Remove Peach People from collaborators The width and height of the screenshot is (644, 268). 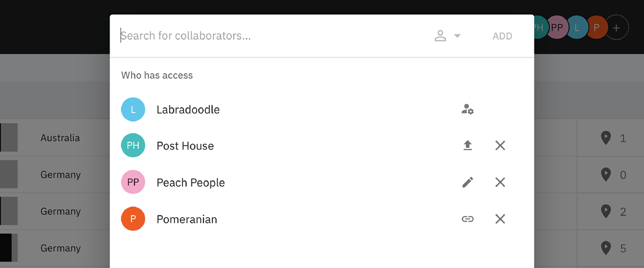(500, 182)
